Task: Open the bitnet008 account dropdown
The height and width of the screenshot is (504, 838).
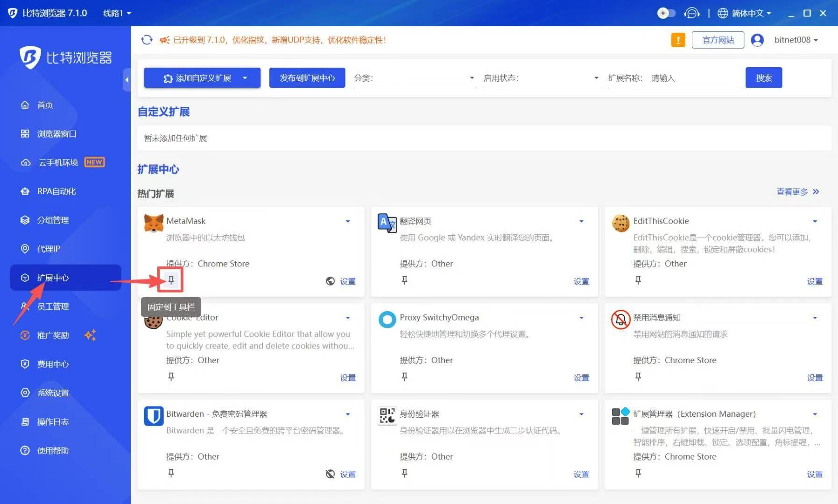Action: (796, 40)
